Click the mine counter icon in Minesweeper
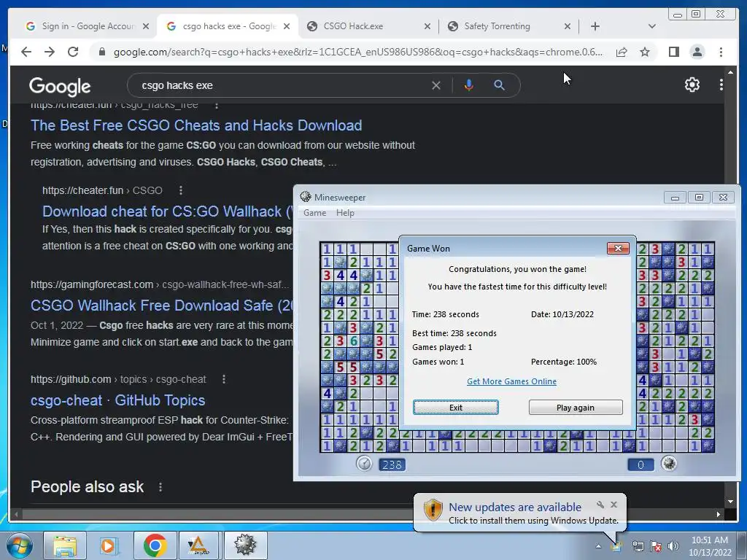Image resolution: width=747 pixels, height=560 pixels. point(669,463)
